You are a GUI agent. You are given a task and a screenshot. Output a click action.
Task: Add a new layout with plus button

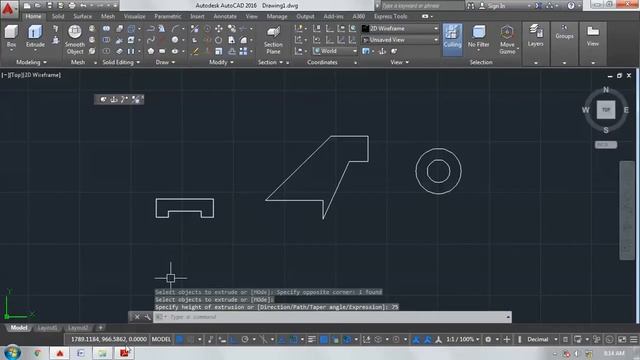100,328
